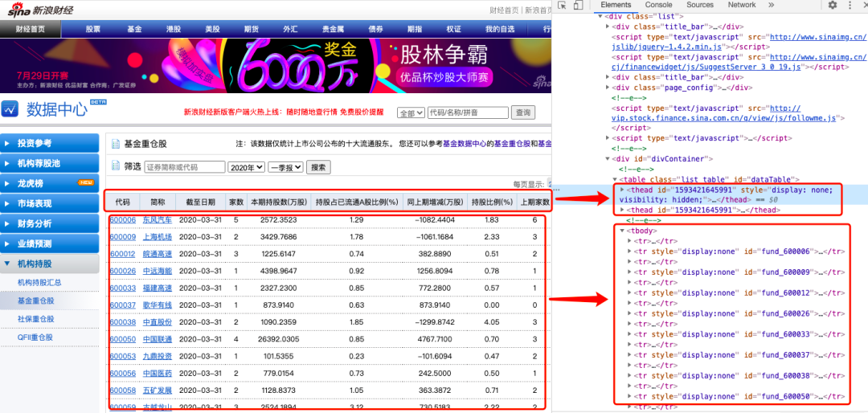The width and height of the screenshot is (868, 413).
Task: Focus the 证券简称或代码 filter field
Action: tap(185, 167)
